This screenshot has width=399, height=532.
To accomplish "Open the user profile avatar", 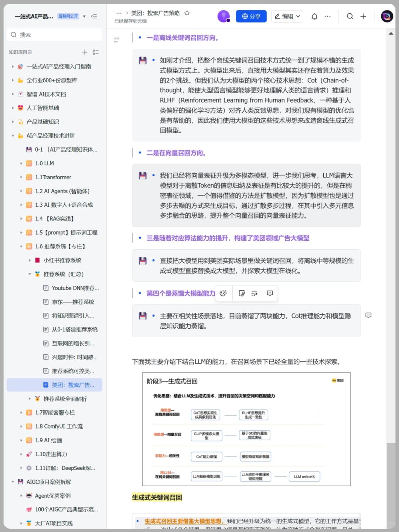I will (x=387, y=16).
